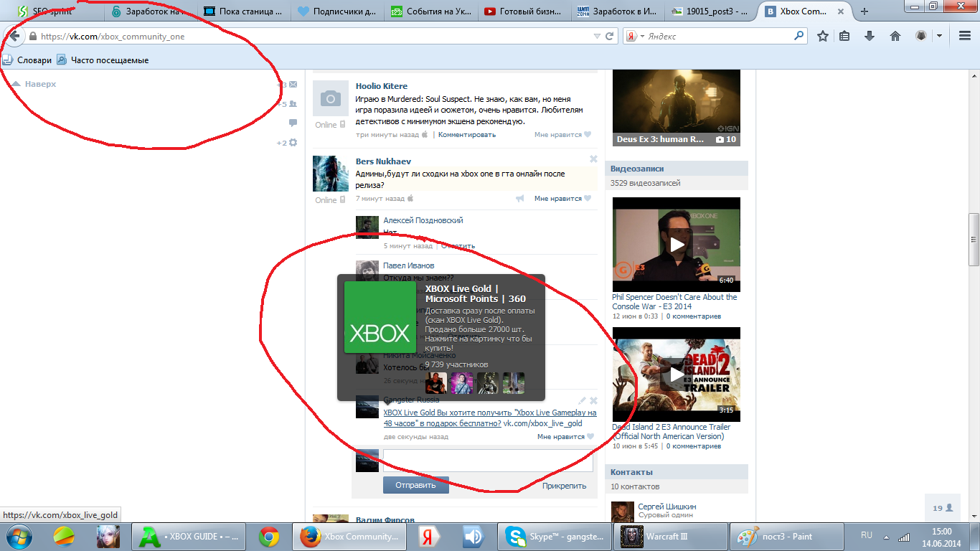Click the green XBOX logo in the popup

380,317
